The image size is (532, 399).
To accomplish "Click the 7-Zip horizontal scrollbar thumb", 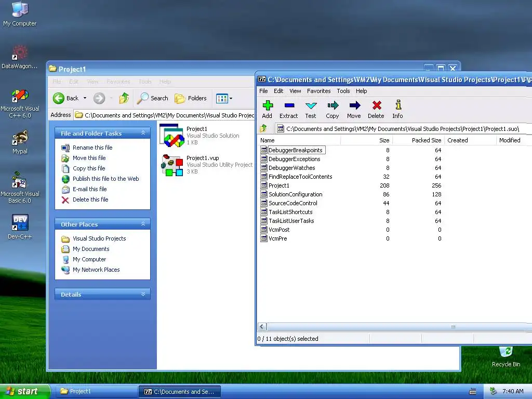I will pyautogui.click(x=401, y=327).
